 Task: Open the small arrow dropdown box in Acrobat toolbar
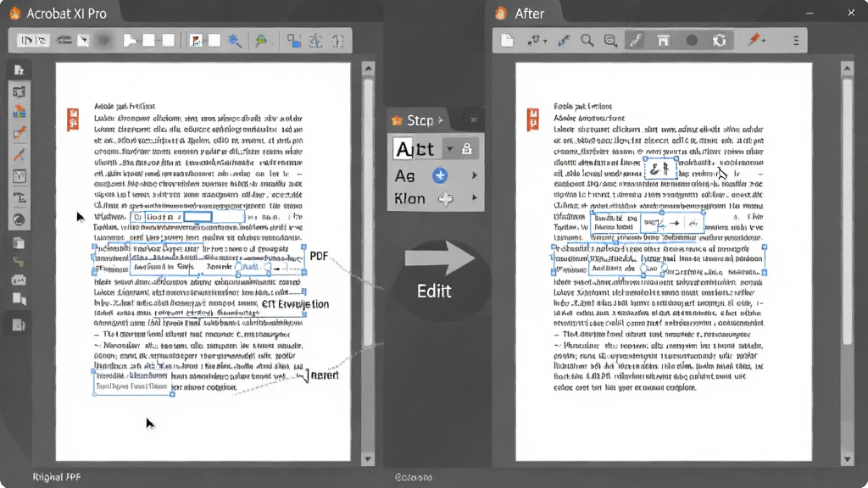(x=83, y=41)
